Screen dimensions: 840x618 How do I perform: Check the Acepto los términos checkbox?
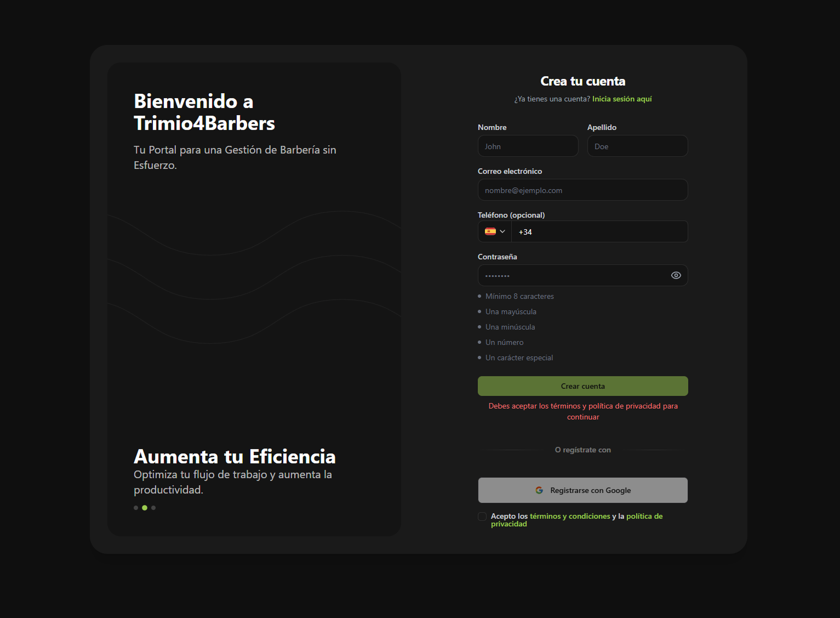point(482,517)
